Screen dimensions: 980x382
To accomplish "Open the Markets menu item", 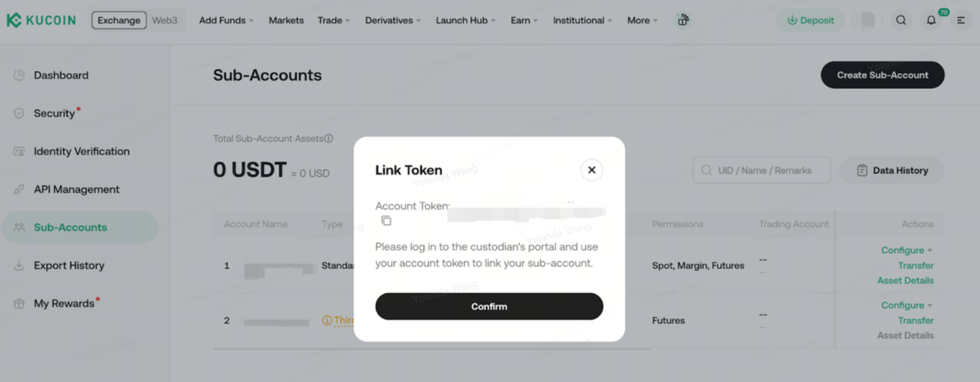I will pos(286,20).
